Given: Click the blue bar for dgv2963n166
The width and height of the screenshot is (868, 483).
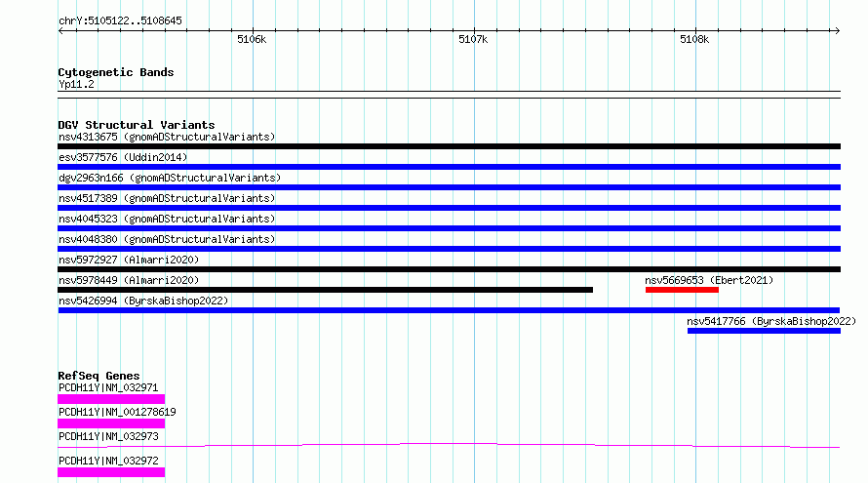Looking at the screenshot, I should 449,187.
